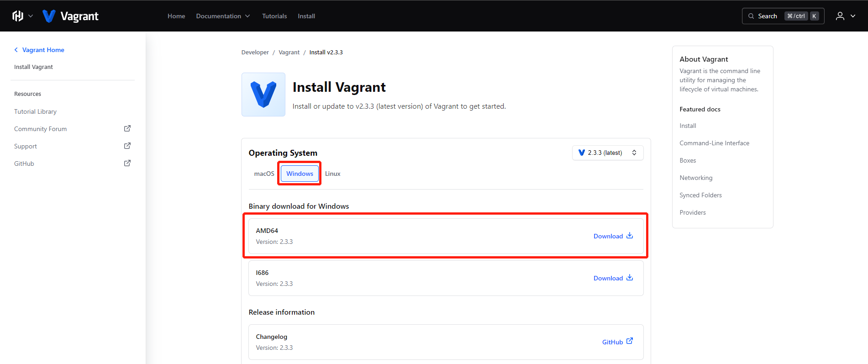
Task: Click GitHub sidebar external link icon
Action: click(127, 164)
